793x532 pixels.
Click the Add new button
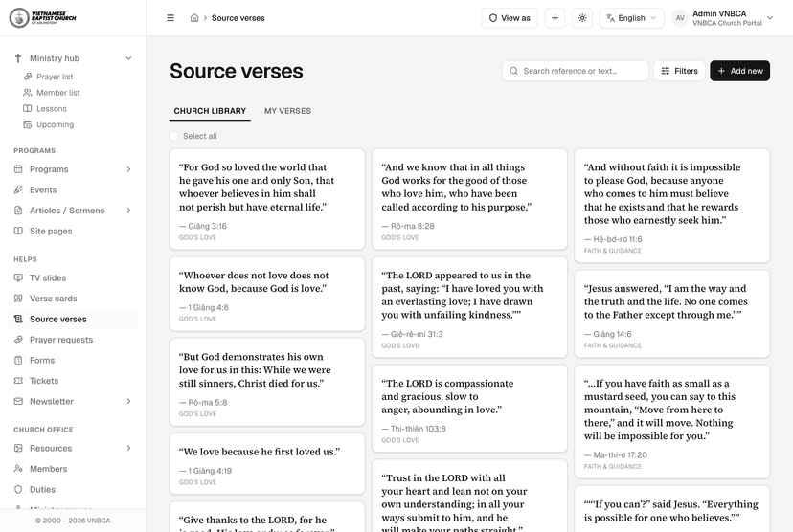click(740, 71)
